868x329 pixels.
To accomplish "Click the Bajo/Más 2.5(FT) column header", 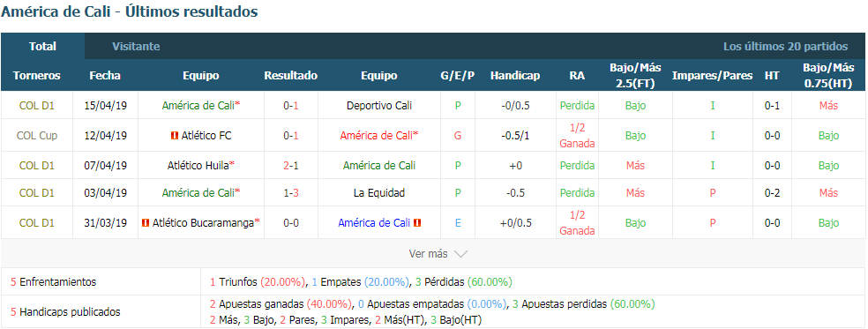I will pyautogui.click(x=635, y=75).
